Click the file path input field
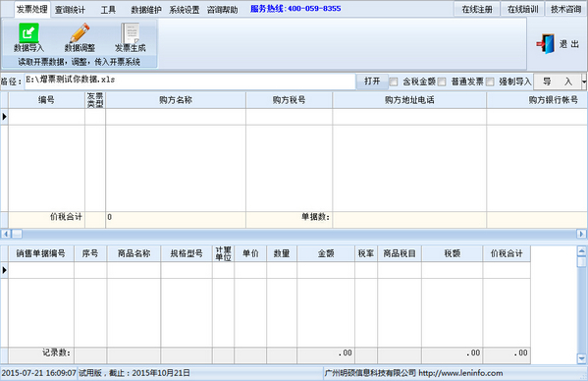 pos(189,82)
